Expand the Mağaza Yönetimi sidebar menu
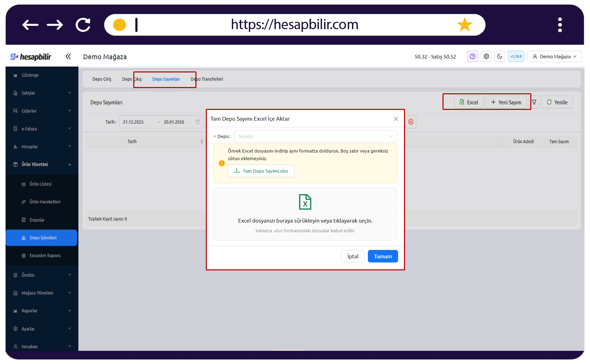 (41, 293)
